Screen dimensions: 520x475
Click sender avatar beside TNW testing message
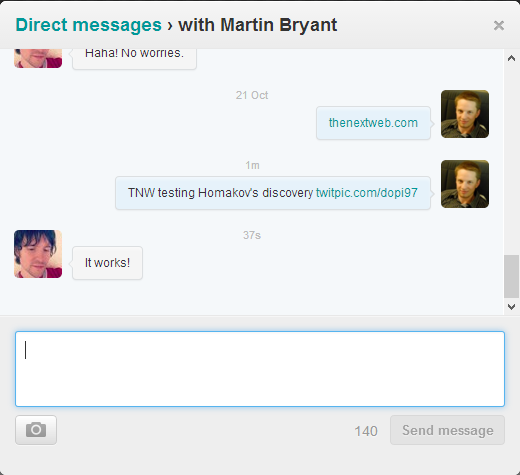pyautogui.click(x=465, y=184)
